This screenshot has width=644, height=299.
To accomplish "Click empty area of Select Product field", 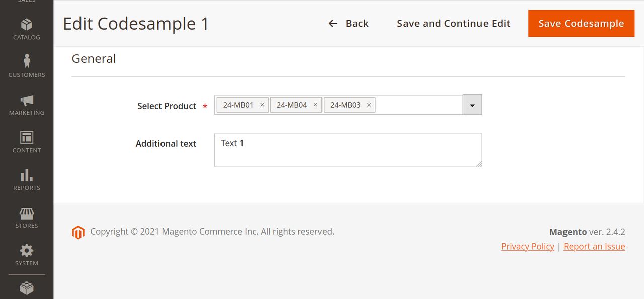I will point(419,105).
